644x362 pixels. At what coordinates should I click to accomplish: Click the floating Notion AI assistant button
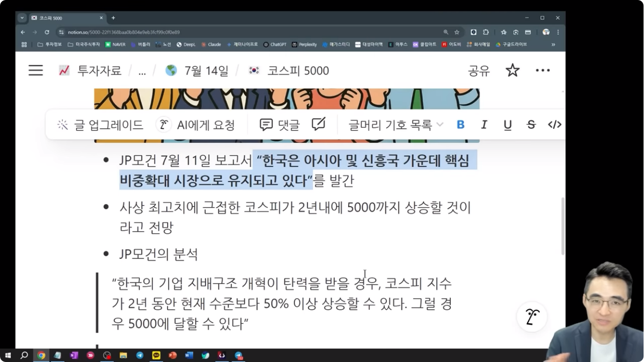point(532,317)
